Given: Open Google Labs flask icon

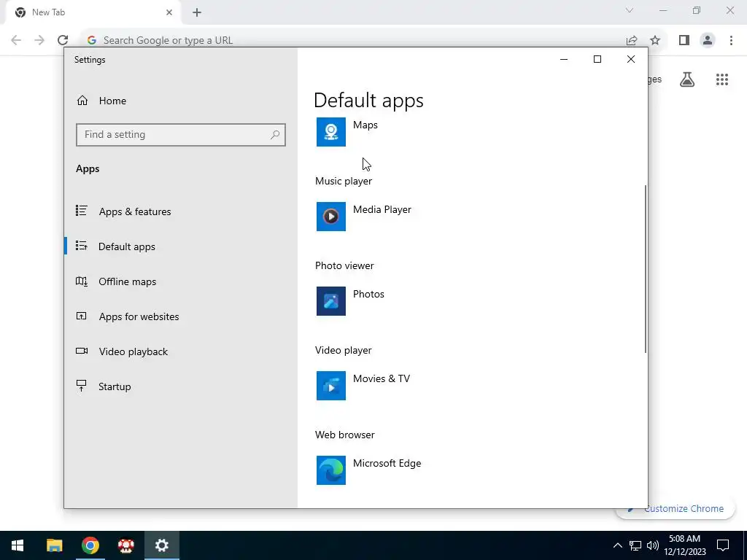Looking at the screenshot, I should coord(687,79).
